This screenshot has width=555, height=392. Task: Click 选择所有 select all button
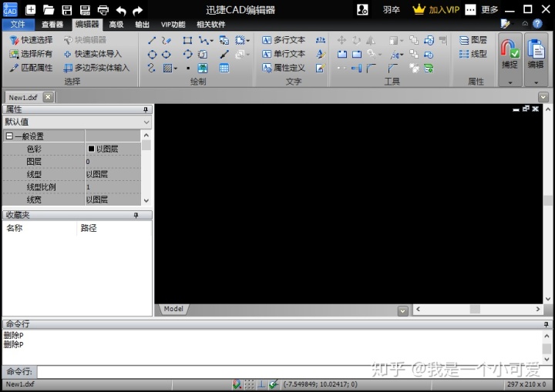click(31, 54)
